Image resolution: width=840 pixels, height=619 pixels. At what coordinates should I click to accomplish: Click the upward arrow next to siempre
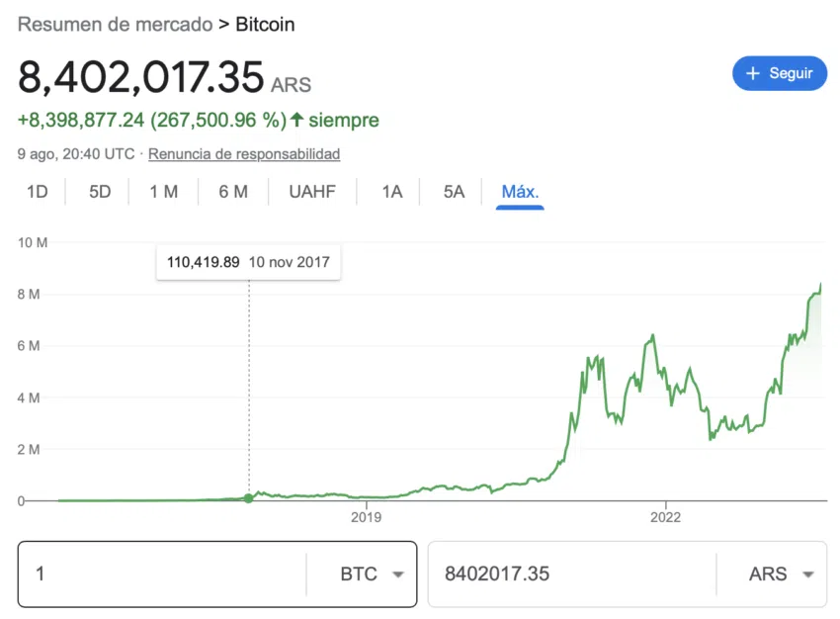coord(296,120)
